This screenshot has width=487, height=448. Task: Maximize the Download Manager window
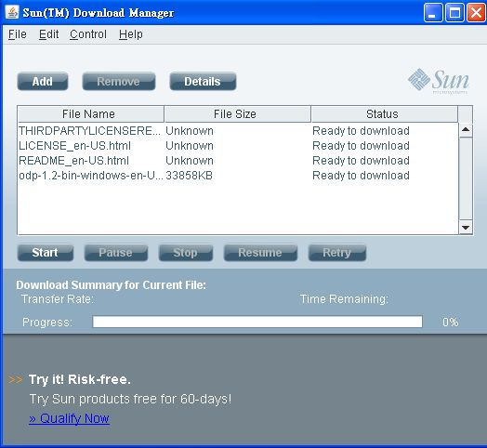click(454, 13)
